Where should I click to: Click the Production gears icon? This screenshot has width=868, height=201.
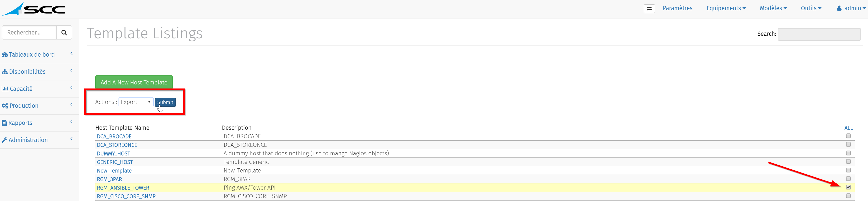pyautogui.click(x=5, y=106)
